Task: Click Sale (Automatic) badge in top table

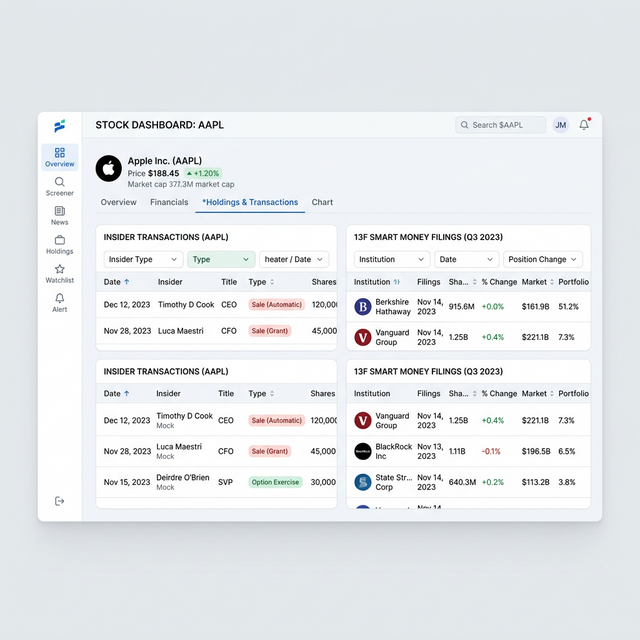Action: click(276, 304)
